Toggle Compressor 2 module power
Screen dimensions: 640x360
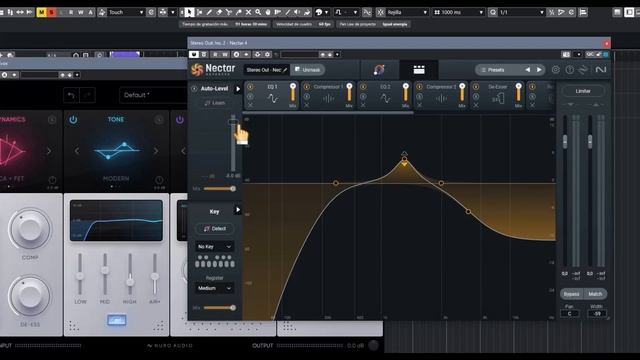pos(419,87)
